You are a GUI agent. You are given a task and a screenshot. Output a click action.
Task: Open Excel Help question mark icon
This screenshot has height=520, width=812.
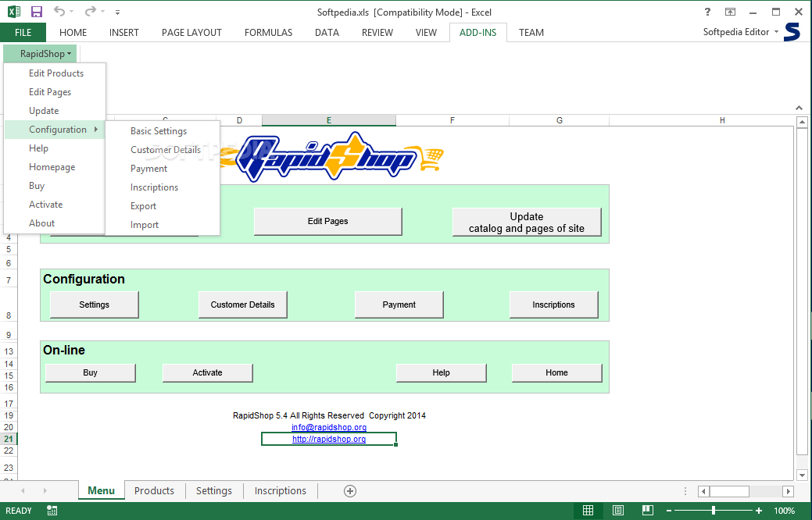point(707,12)
